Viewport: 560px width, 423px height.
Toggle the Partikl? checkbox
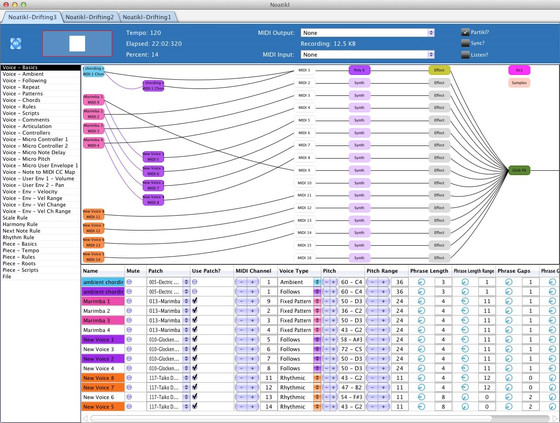(465, 32)
